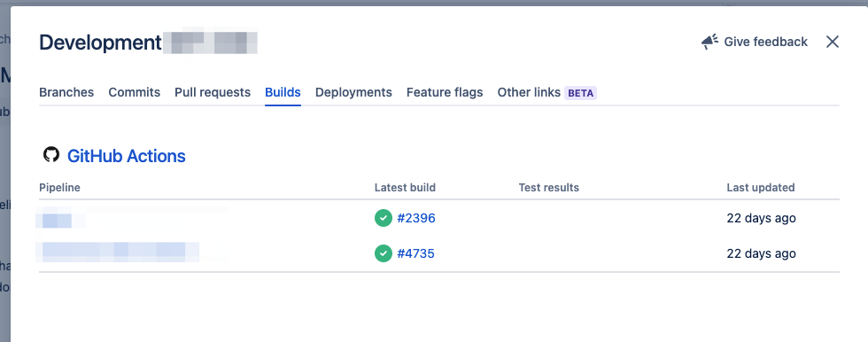
Task: Click "22 days ago" in #2396 row
Action: click(761, 218)
